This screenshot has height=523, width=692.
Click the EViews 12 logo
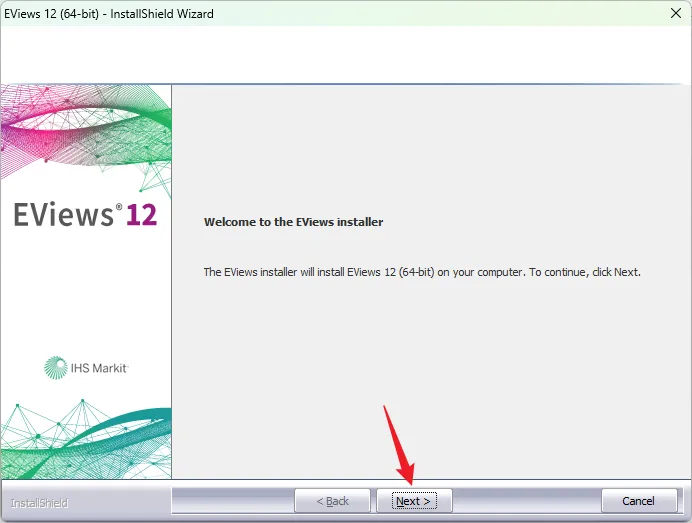[85, 214]
